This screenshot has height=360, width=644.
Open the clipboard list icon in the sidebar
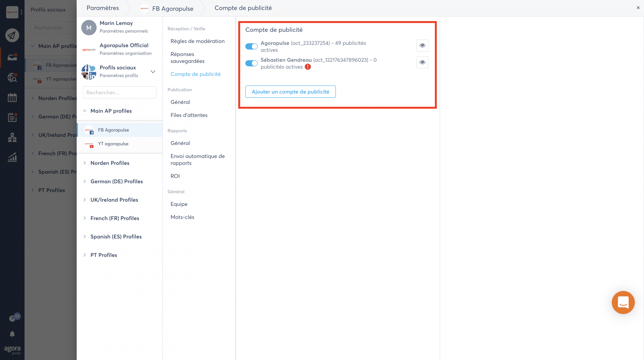coord(12,117)
